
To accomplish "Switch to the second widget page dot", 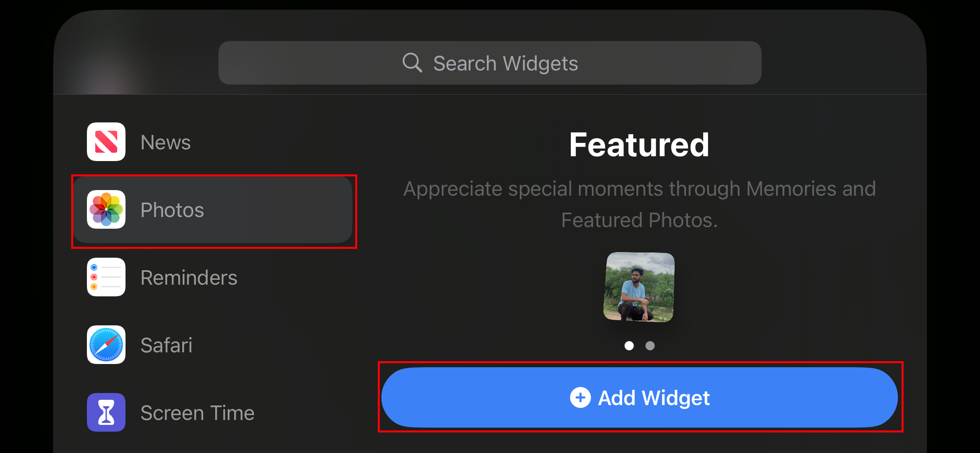I will (650, 345).
